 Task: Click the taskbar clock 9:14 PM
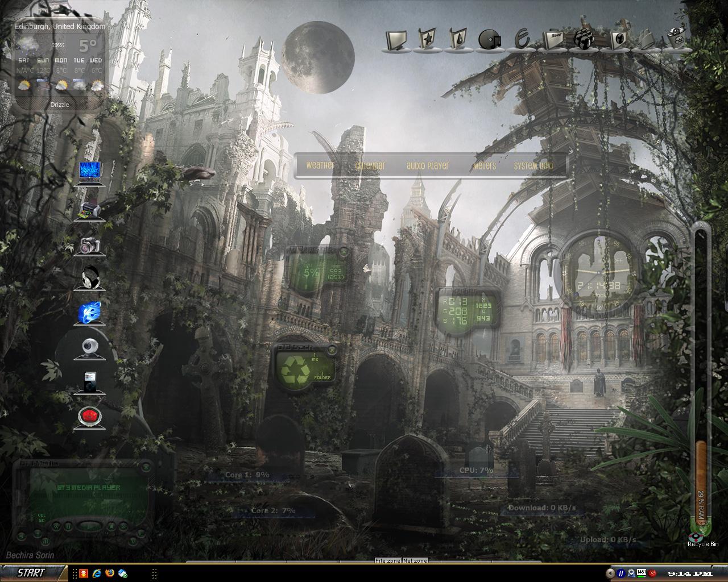pyautogui.click(x=690, y=573)
